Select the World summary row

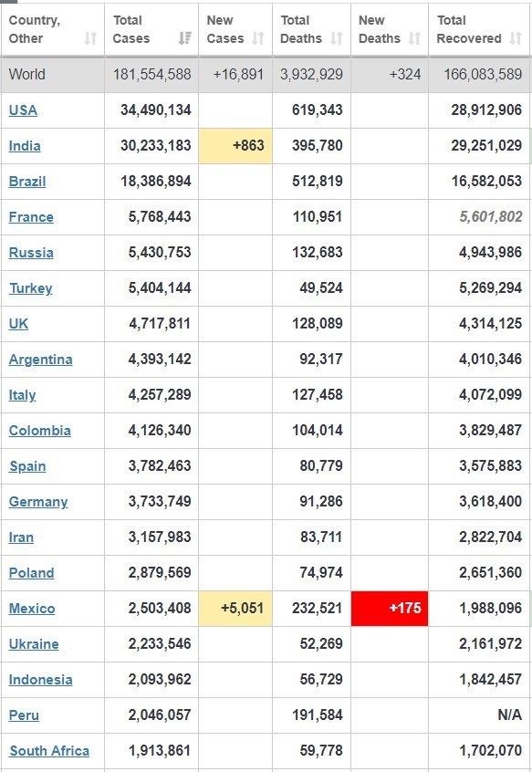tap(266, 74)
